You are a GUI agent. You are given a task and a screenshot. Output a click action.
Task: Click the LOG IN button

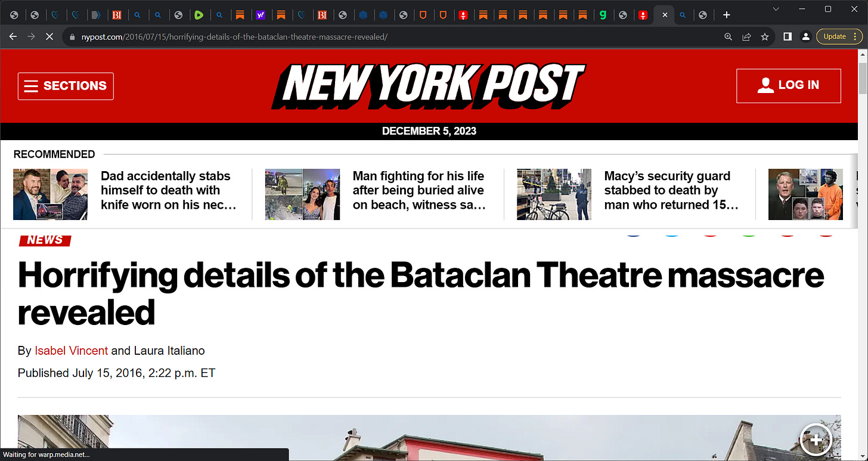coord(789,85)
